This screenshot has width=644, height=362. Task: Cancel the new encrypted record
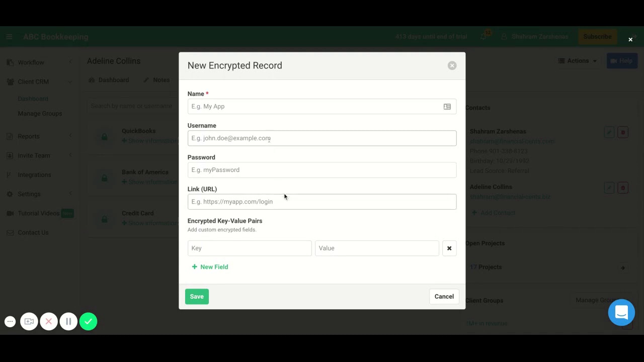coord(444,297)
